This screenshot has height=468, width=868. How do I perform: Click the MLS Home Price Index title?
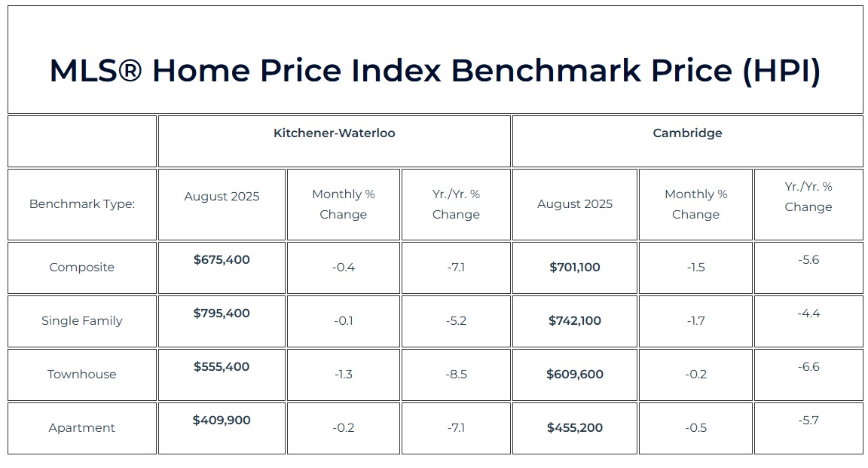coord(435,71)
